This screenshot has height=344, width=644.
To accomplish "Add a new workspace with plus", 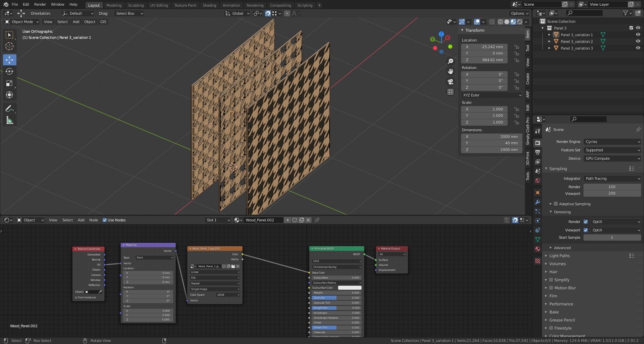I will point(319,5).
